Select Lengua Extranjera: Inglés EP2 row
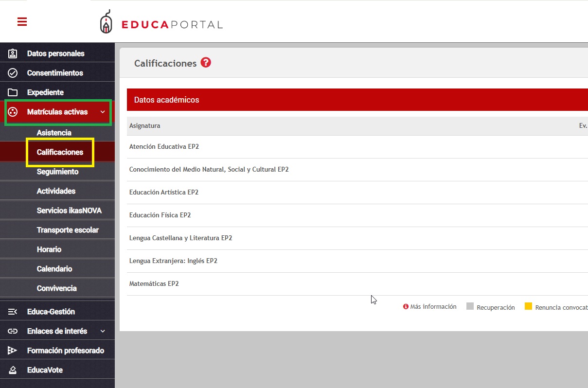 pos(173,261)
